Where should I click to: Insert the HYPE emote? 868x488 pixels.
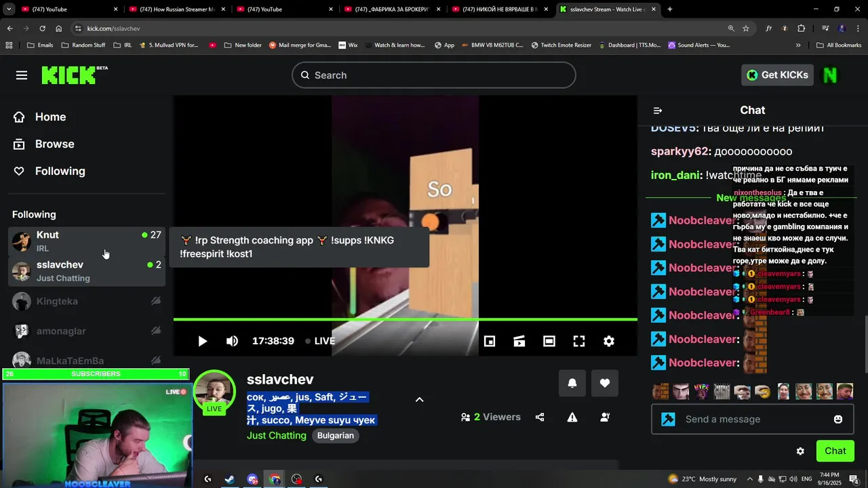(701, 391)
